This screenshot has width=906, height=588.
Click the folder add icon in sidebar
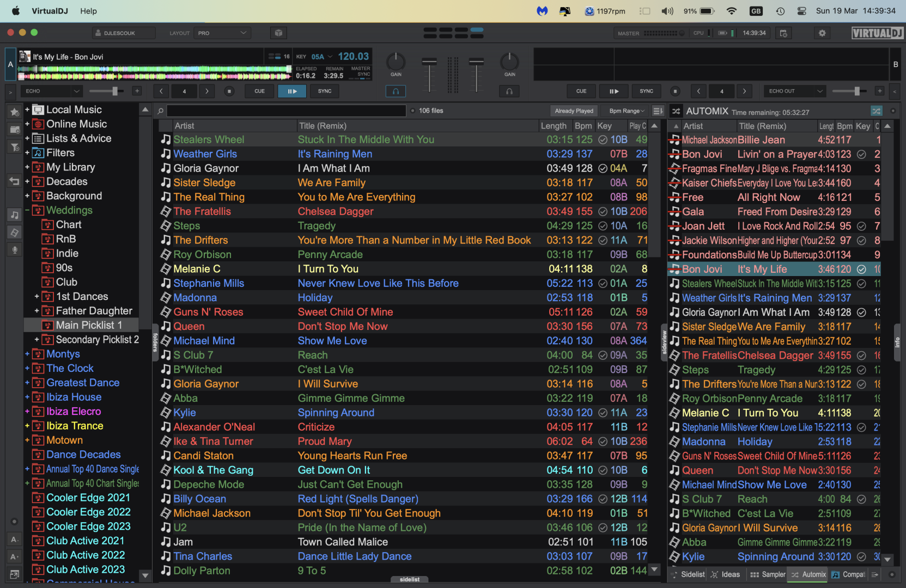click(x=15, y=130)
